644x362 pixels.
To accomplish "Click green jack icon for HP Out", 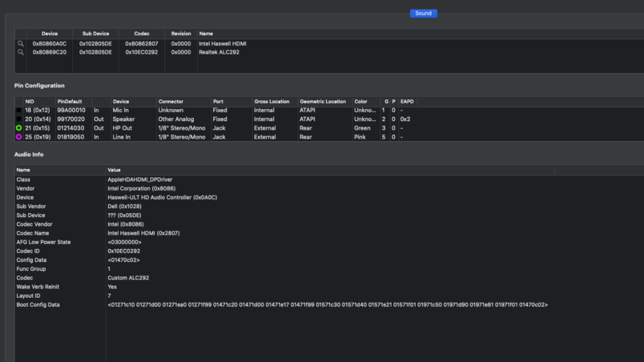I will (x=19, y=128).
